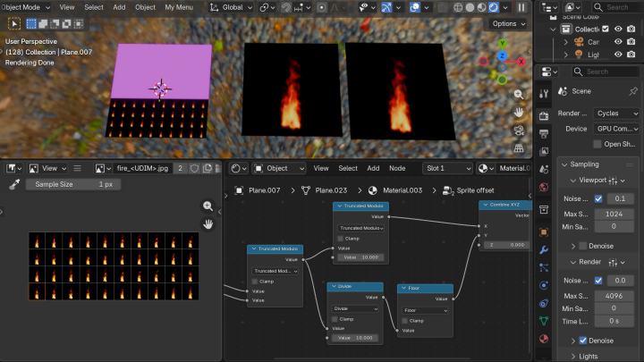
Task: Toggle Clamp checkbox in Floor node
Action: [403, 321]
